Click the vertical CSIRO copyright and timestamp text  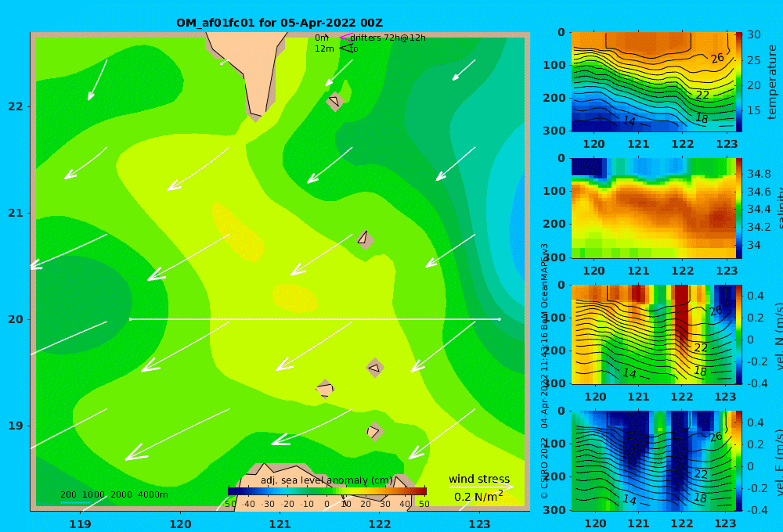(544, 372)
